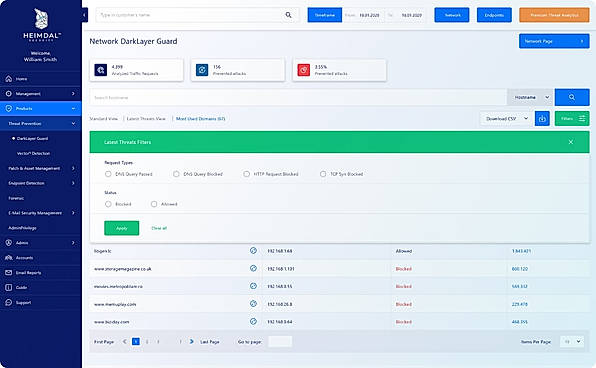The height and width of the screenshot is (368, 596).
Task: Switch to Most Used Domains tab
Action: click(200, 119)
